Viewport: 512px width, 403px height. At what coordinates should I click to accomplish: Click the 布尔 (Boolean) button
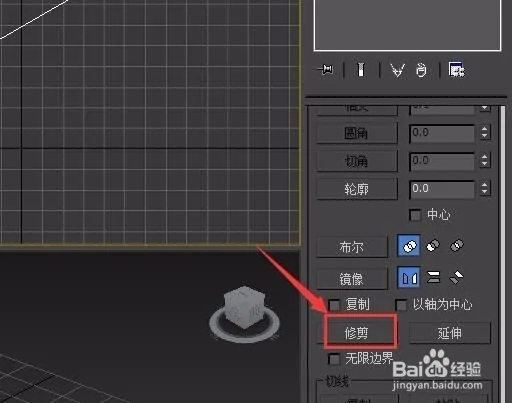pyautogui.click(x=352, y=247)
